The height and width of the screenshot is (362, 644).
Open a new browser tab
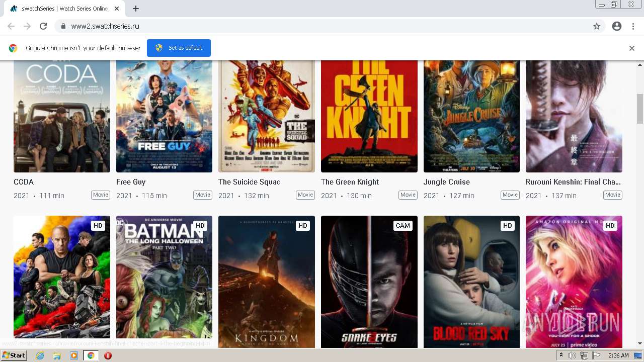(x=135, y=9)
